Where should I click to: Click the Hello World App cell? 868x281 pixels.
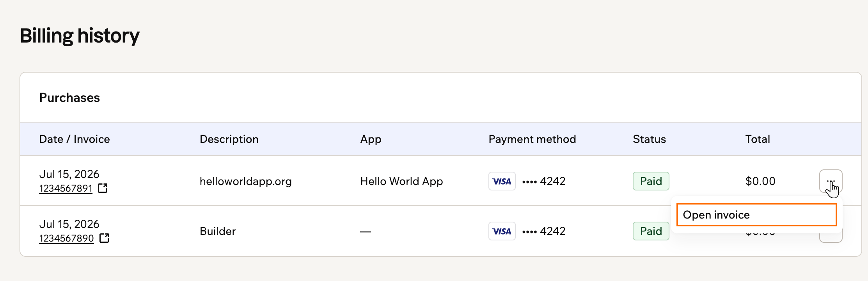coord(401,181)
